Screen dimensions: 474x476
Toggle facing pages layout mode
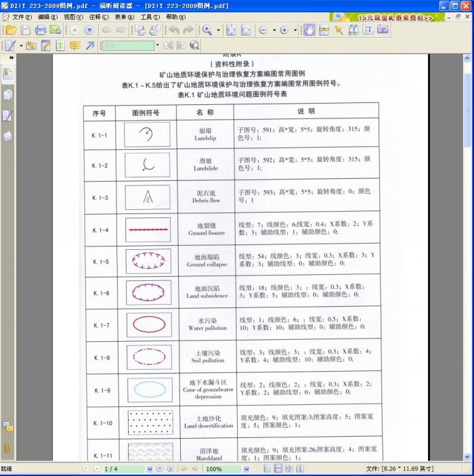[289, 469]
